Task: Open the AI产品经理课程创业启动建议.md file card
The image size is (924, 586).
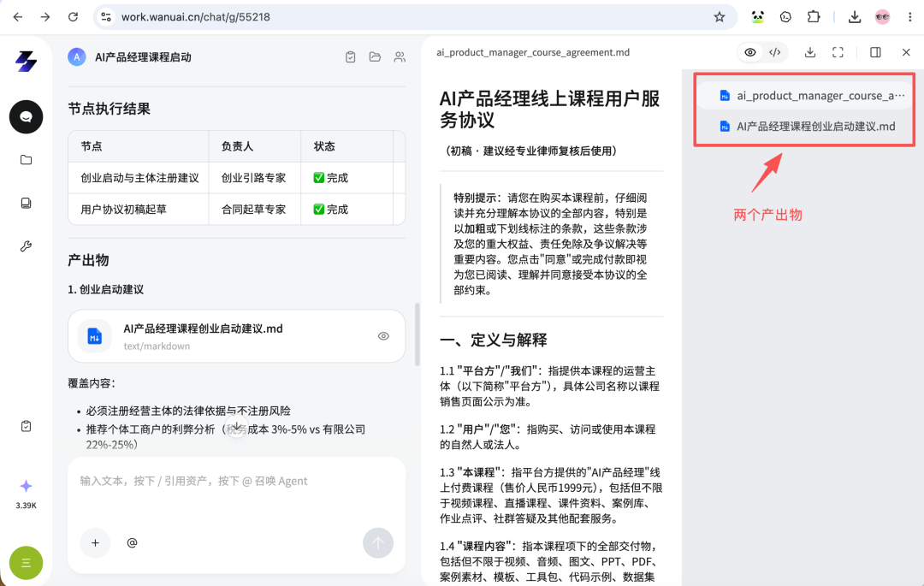Action: point(236,336)
